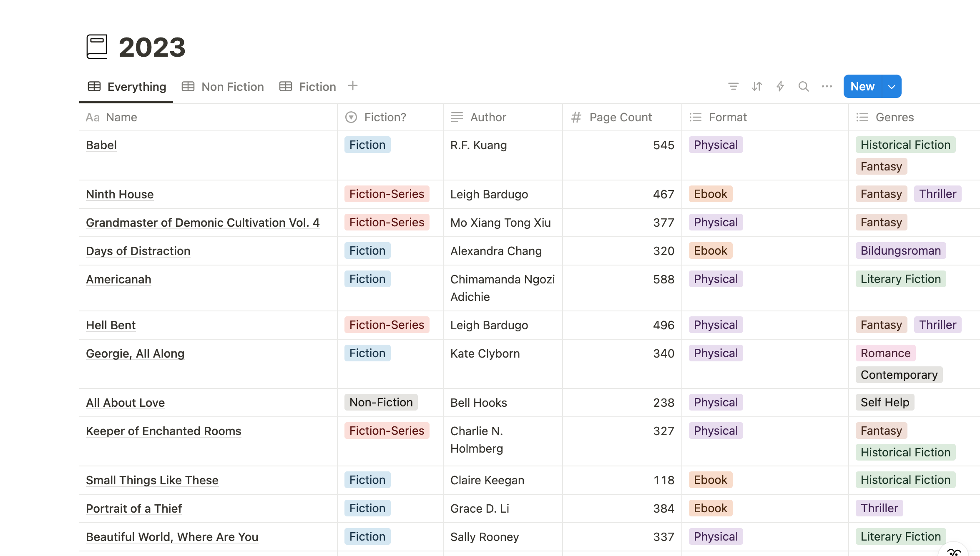Open Beautiful World, Where Are You entry
Screen dimensions: 980x556
(172, 537)
